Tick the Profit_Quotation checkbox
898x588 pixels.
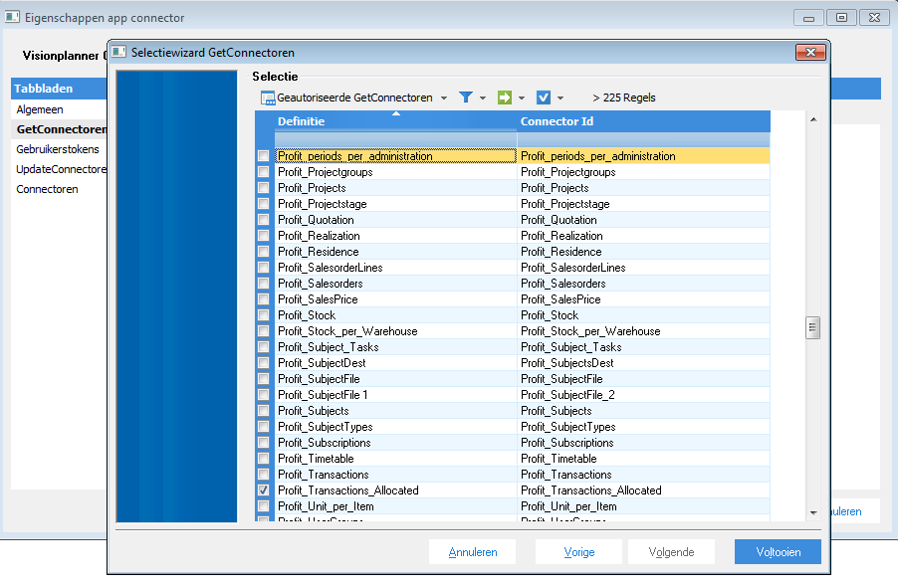tap(264, 219)
